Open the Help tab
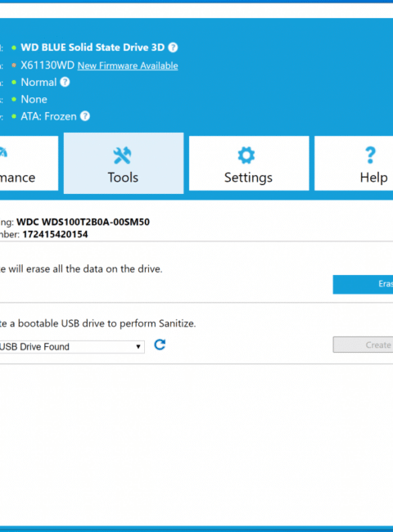This screenshot has height=532, width=393. 354,163
